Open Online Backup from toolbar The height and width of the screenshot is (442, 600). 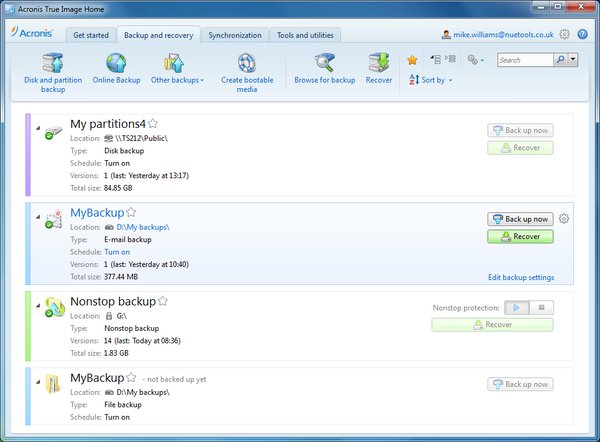(x=116, y=64)
